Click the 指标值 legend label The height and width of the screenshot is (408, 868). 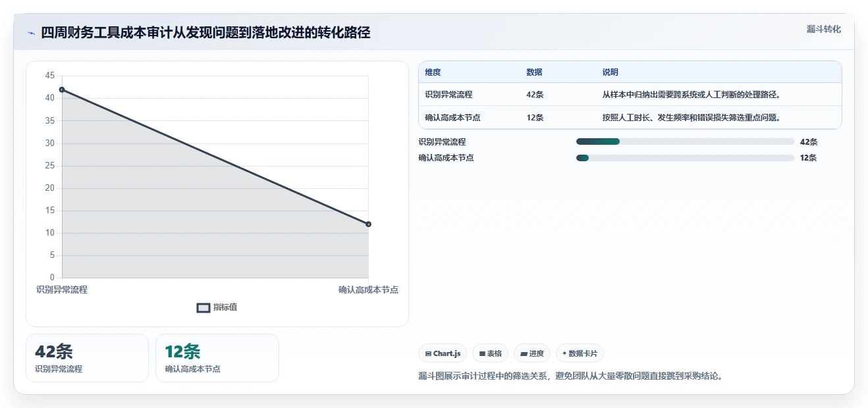[x=225, y=307]
